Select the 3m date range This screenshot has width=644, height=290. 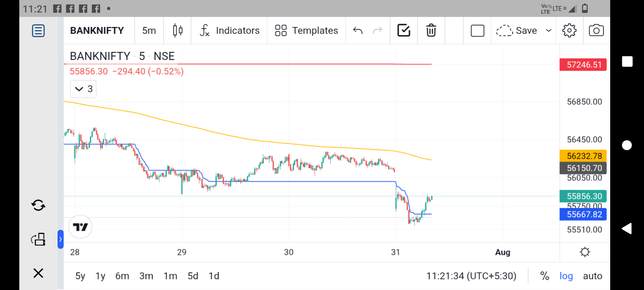coord(146,276)
